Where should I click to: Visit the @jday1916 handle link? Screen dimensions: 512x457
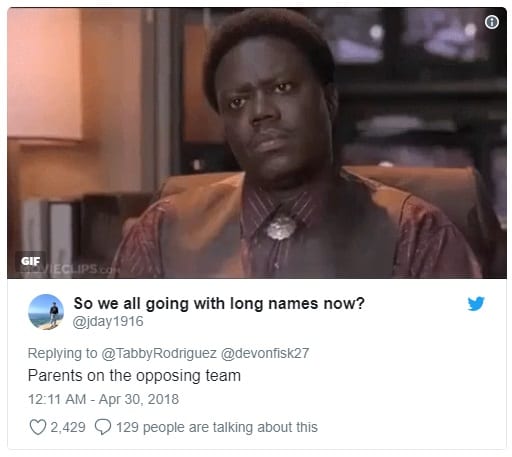click(108, 321)
